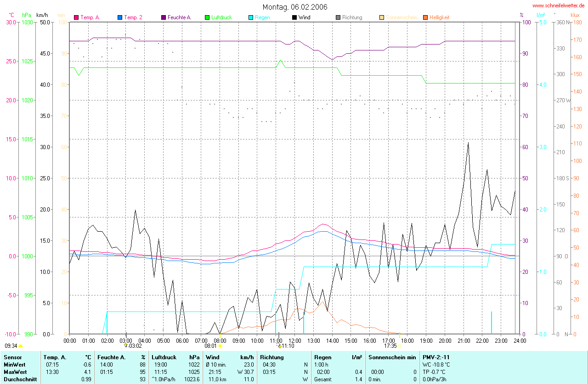Click the 'klux' axis unit label

coord(575,15)
